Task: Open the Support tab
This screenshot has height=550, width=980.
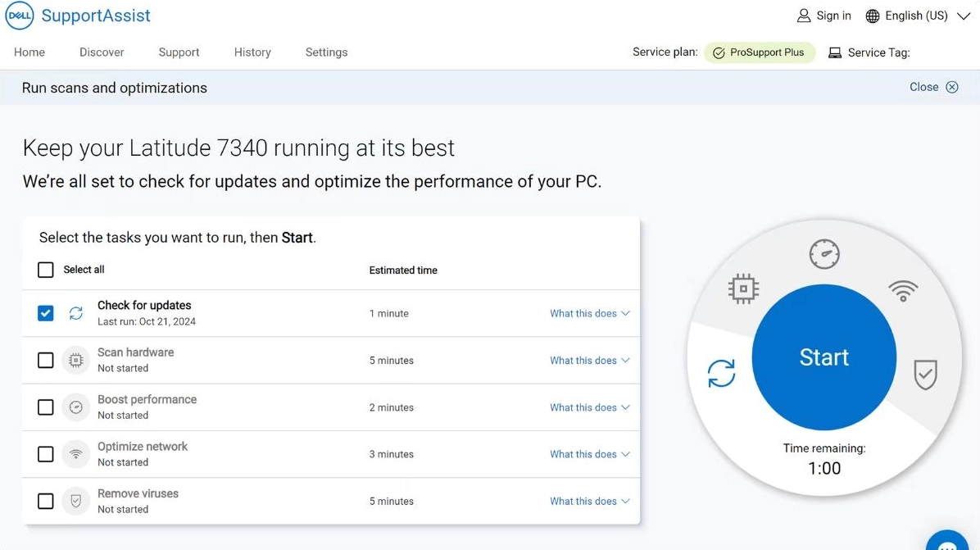Action: (x=179, y=52)
